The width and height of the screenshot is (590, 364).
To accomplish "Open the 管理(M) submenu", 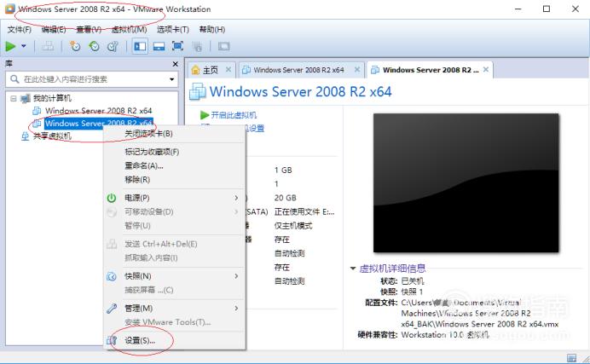I will coord(175,309).
